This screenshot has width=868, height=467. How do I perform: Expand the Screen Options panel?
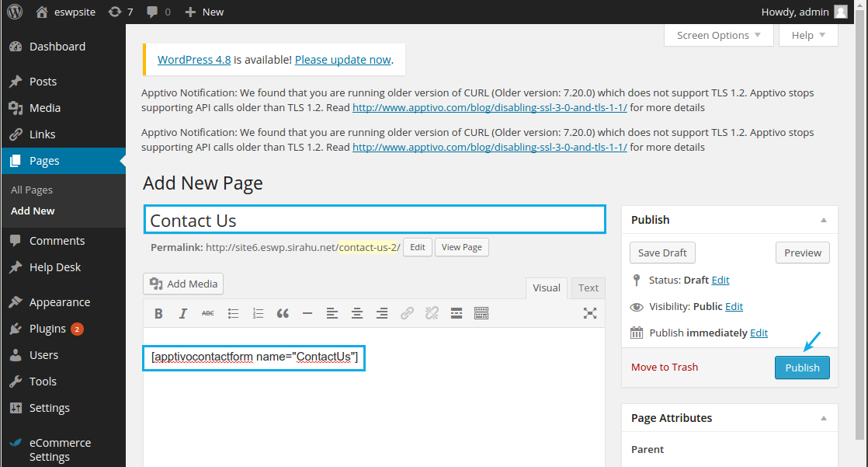click(719, 35)
